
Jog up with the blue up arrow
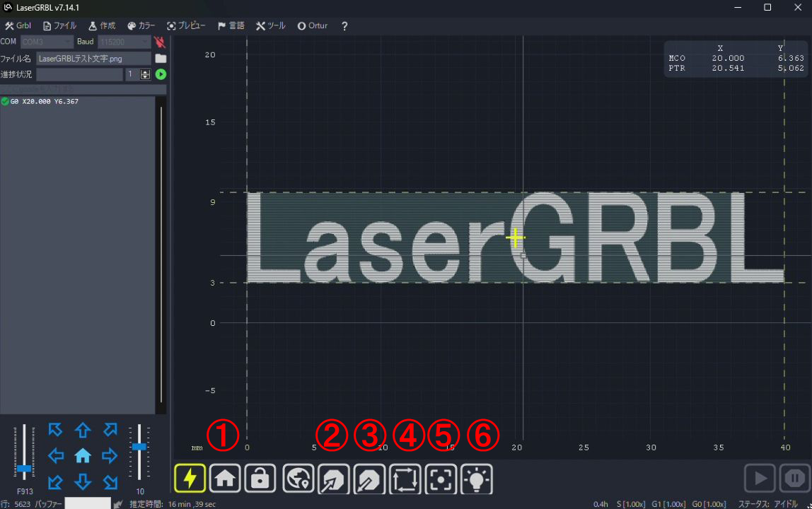coord(83,430)
